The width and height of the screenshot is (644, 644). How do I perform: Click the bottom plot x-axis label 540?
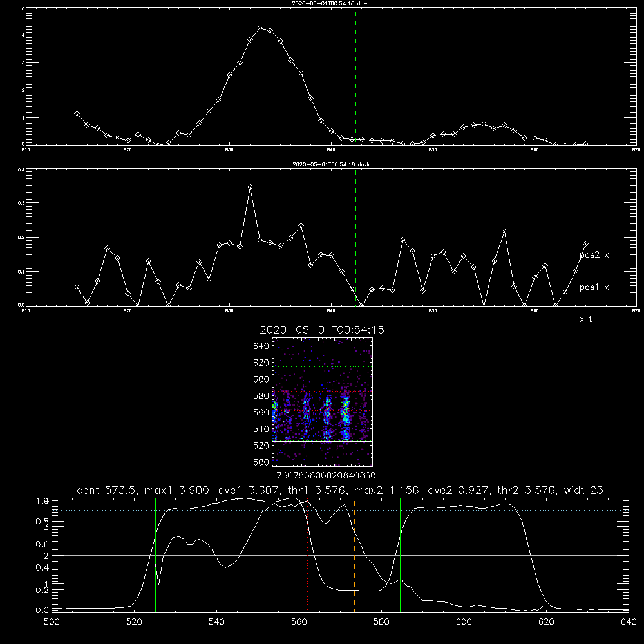[216, 622]
